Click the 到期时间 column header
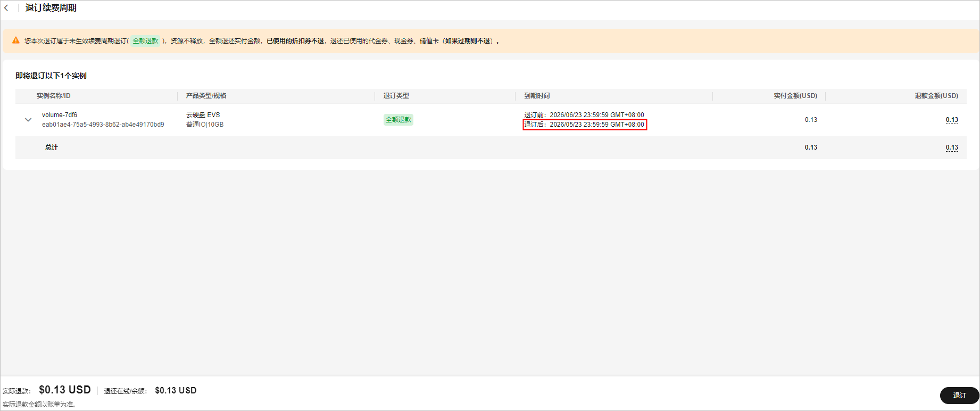The width and height of the screenshot is (980, 411). coord(537,96)
